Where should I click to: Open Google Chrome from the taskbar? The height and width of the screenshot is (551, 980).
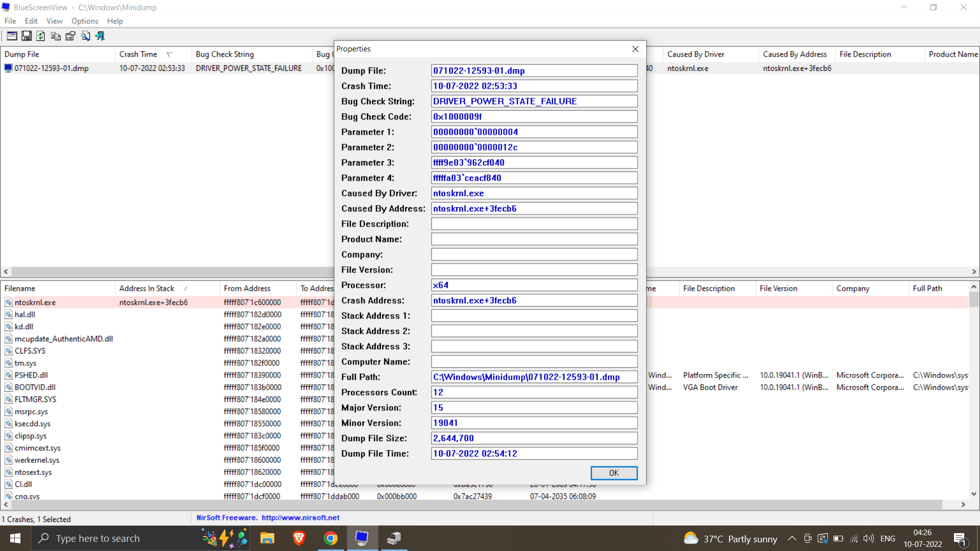(331, 538)
